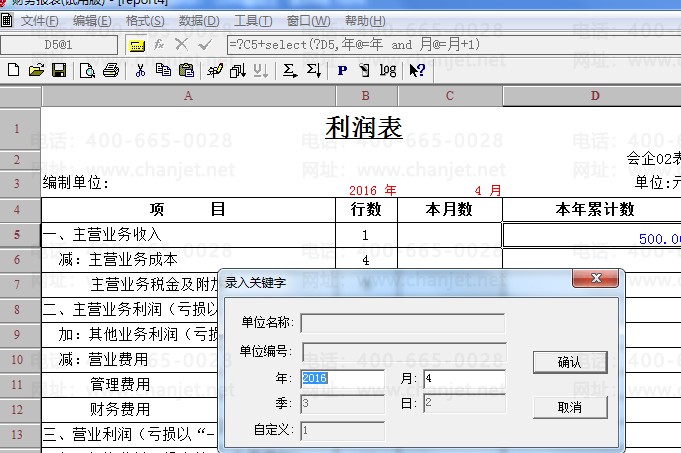The image size is (681, 453).
Task: Open the 格式(S) menu
Action: (145, 21)
